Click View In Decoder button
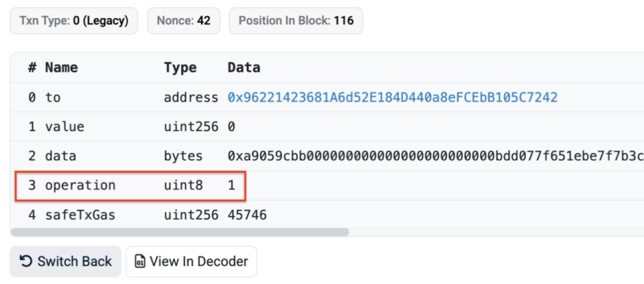 (191, 262)
